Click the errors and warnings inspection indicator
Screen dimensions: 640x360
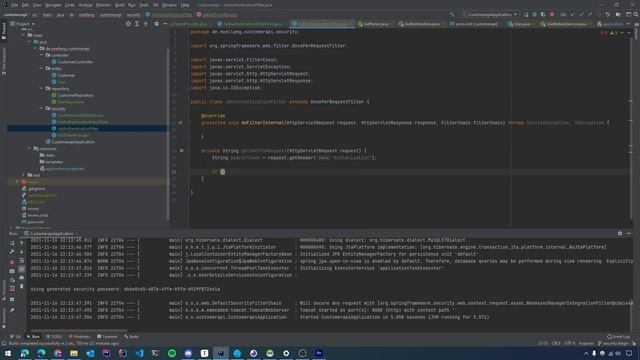click(x=609, y=33)
